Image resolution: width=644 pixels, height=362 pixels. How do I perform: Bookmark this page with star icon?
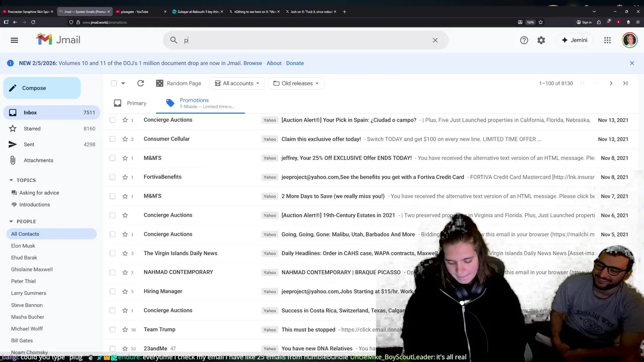coord(540,22)
